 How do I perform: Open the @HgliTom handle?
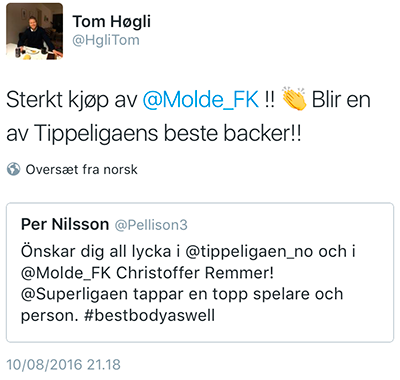click(x=106, y=40)
